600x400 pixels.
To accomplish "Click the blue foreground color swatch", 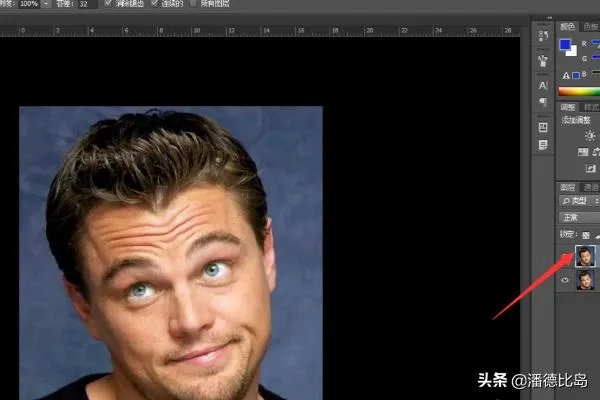I will tap(566, 45).
